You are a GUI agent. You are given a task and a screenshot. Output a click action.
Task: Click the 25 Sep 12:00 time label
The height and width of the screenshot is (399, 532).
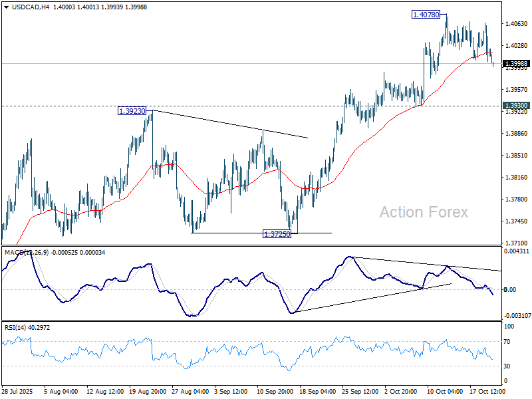[x=360, y=392]
